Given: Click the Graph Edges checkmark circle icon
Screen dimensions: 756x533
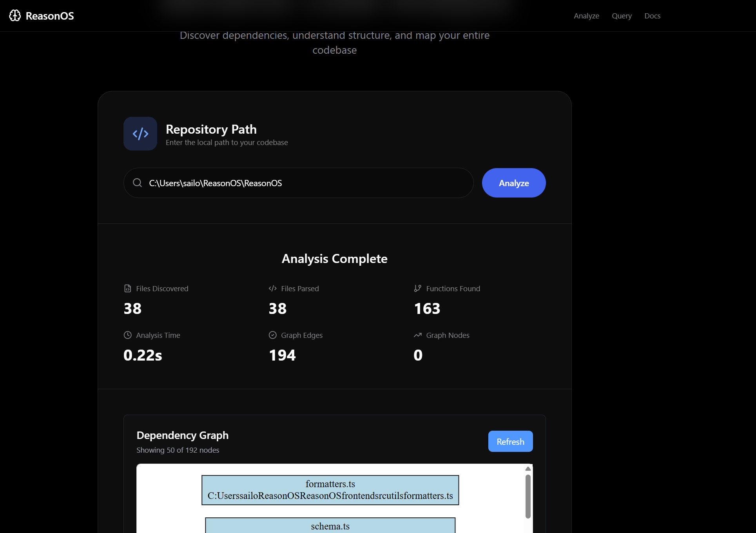Looking at the screenshot, I should (273, 335).
